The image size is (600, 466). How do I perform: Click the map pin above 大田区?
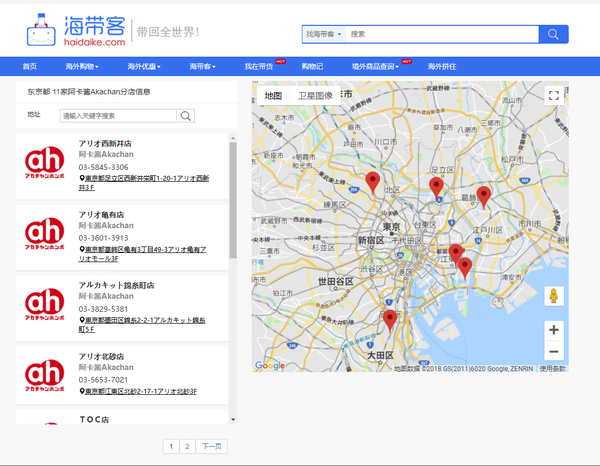(390, 321)
